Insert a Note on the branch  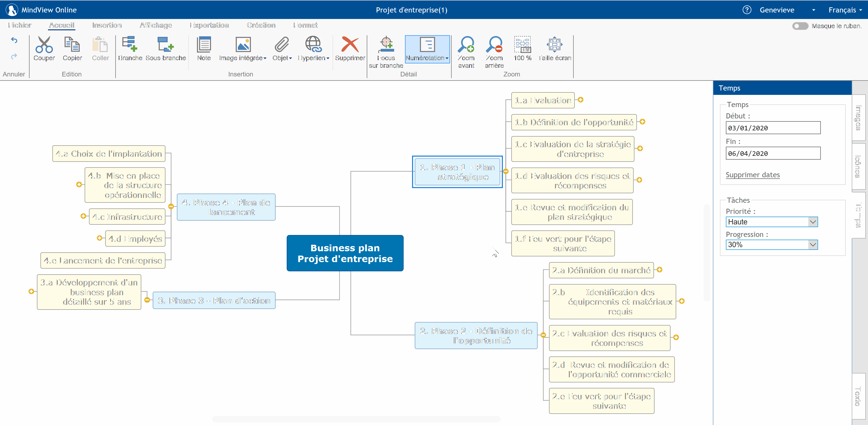pyautogui.click(x=204, y=49)
